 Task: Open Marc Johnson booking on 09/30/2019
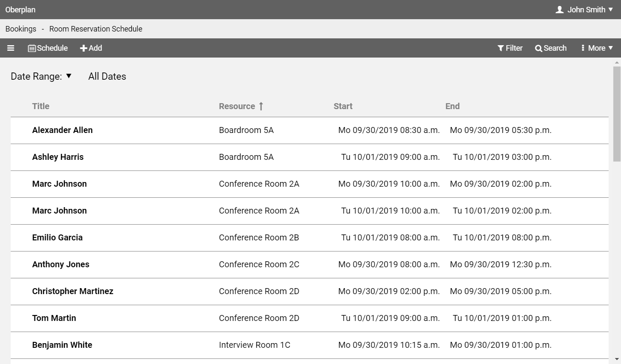point(59,184)
